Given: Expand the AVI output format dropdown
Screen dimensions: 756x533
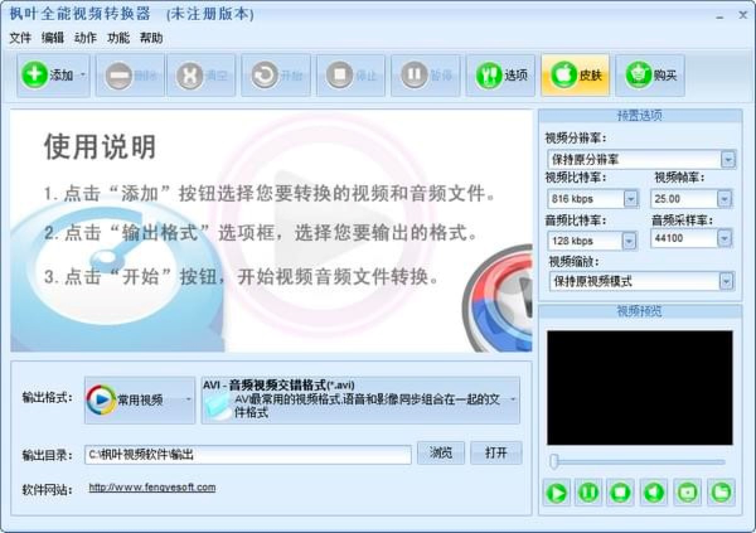Looking at the screenshot, I should click(x=513, y=398).
